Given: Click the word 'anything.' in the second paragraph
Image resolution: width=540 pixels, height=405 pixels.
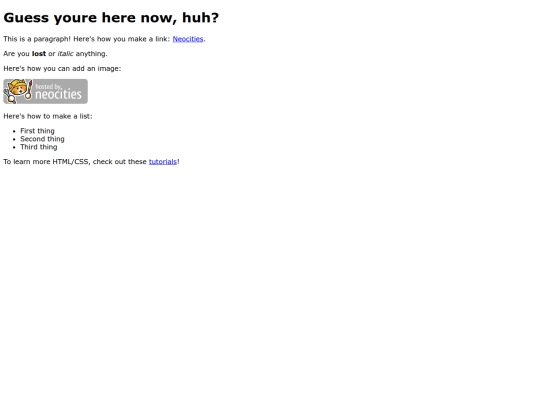Looking at the screenshot, I should [91, 54].
